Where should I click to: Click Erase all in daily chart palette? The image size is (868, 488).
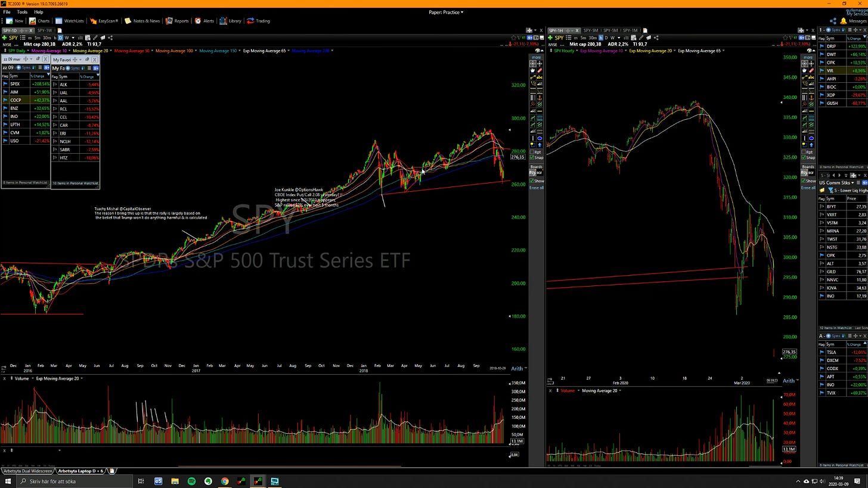point(537,188)
